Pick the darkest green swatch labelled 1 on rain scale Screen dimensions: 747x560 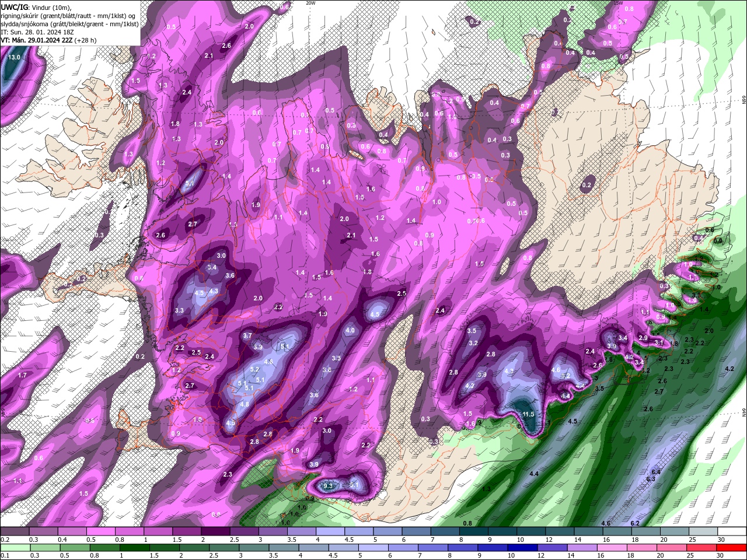pyautogui.click(x=134, y=548)
